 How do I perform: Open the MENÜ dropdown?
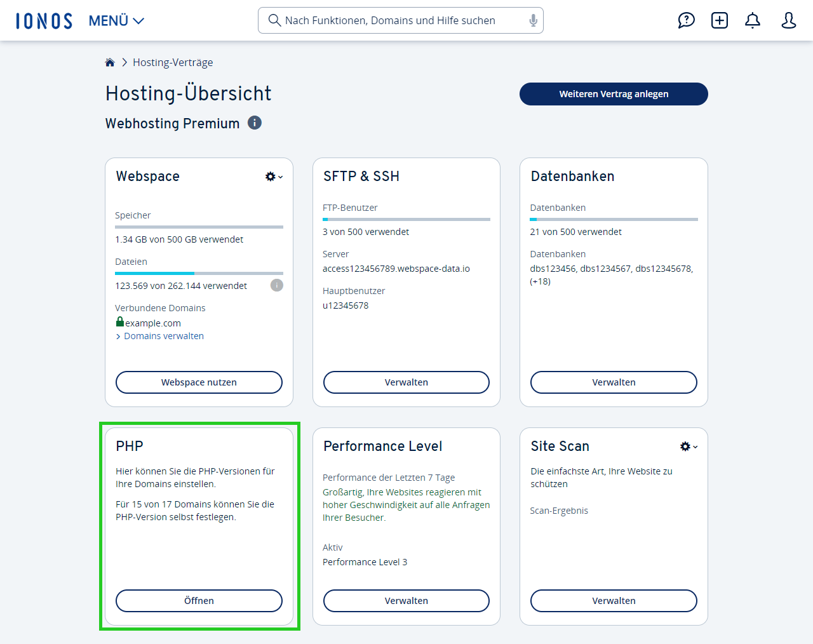point(116,21)
